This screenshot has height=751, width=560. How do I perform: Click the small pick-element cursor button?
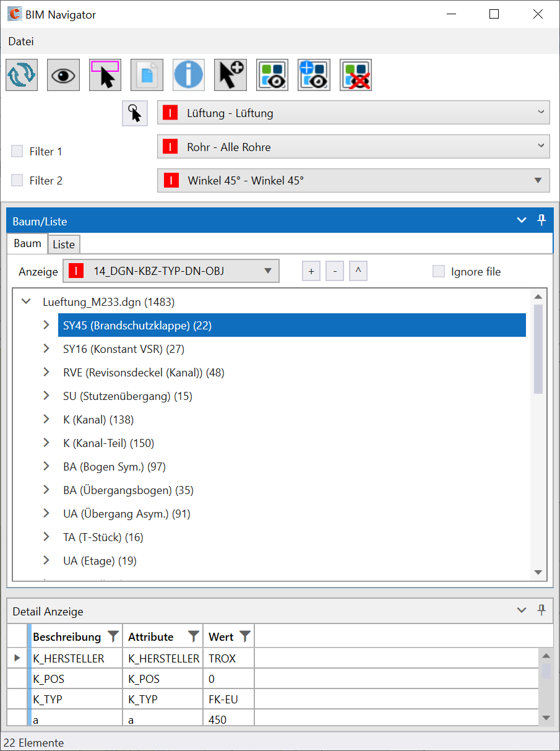135,113
